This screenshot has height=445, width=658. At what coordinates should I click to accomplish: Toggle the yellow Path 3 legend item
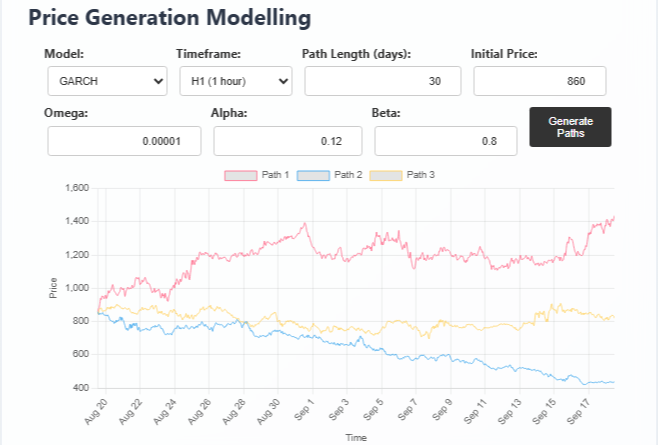386,175
